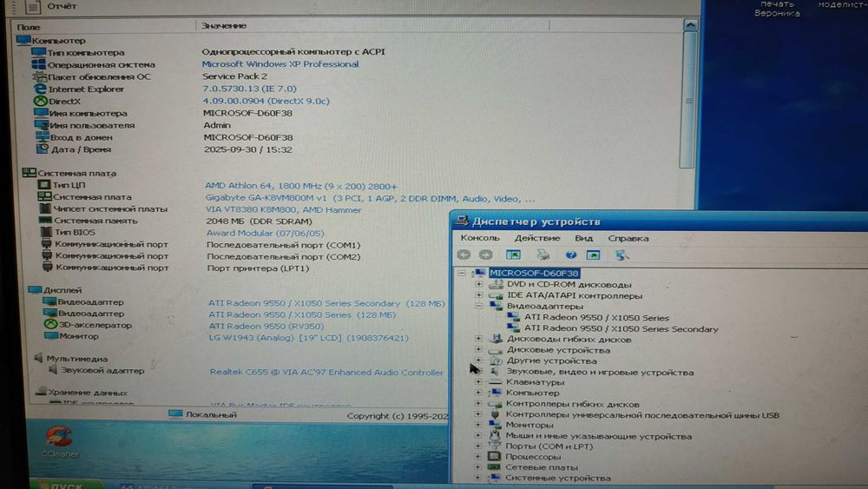The width and height of the screenshot is (868, 489).
Task: Collapse the Видеоадаптеры node
Action: (479, 306)
